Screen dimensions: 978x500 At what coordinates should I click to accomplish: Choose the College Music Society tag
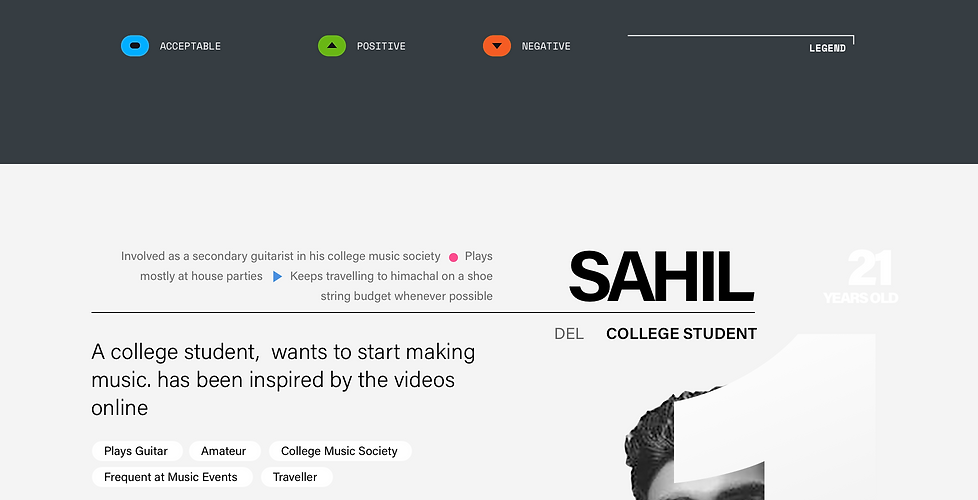339,451
